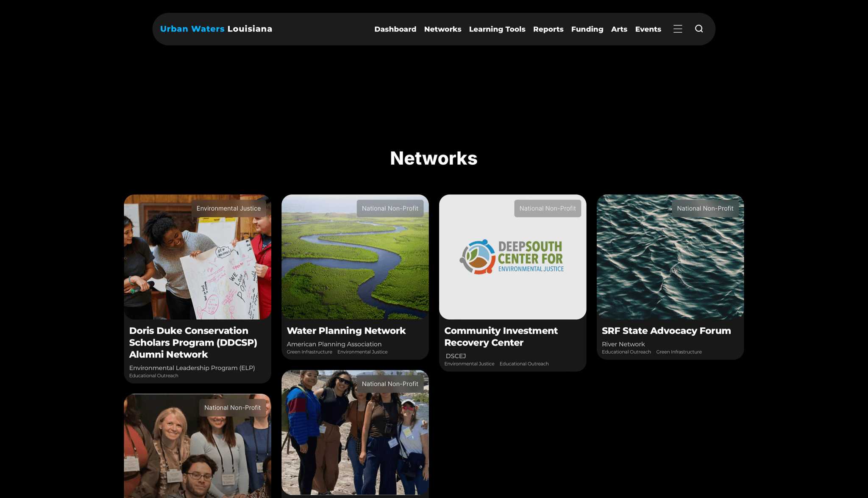
Task: Select Educational Outreach tag under Doris Duke card
Action: 154,376
